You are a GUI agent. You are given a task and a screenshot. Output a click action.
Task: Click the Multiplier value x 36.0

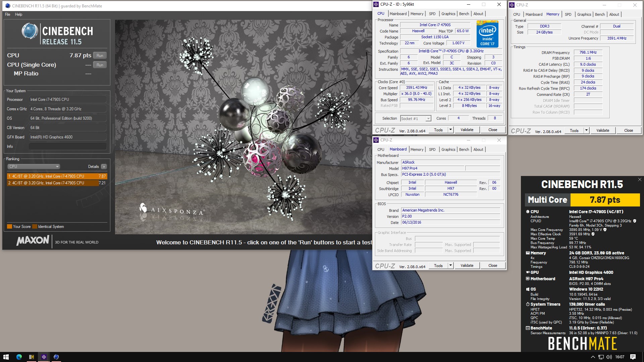pos(417,94)
